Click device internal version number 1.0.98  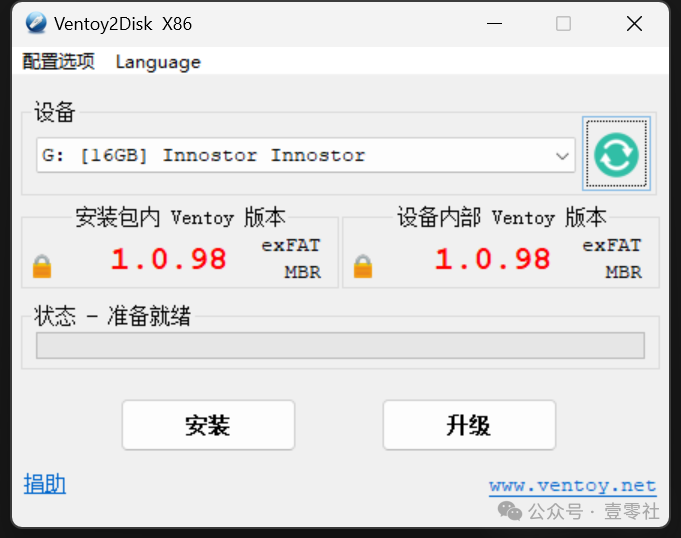click(493, 259)
